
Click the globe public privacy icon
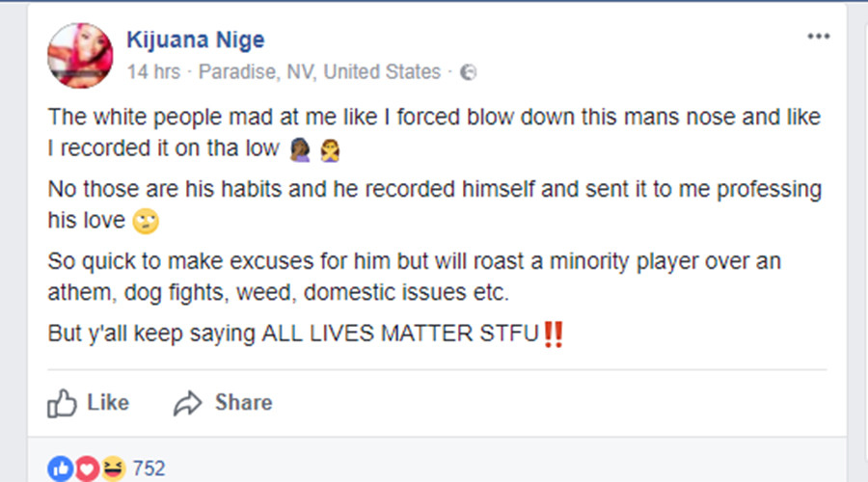pyautogui.click(x=469, y=72)
